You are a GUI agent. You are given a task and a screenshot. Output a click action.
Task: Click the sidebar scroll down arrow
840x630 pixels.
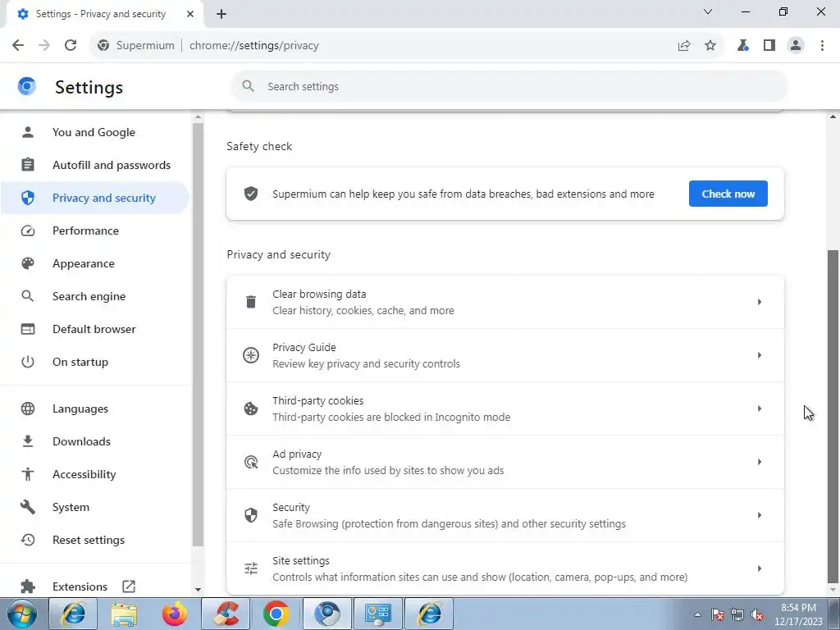198,589
